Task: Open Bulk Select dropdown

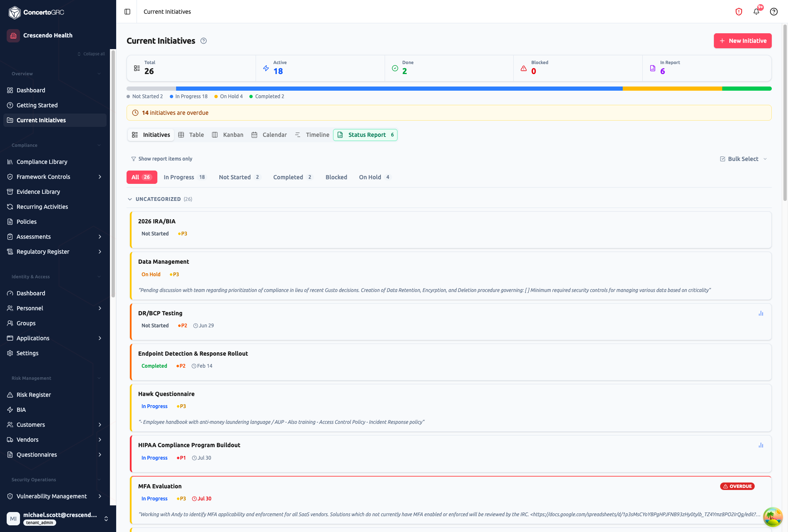Action: [x=743, y=159]
